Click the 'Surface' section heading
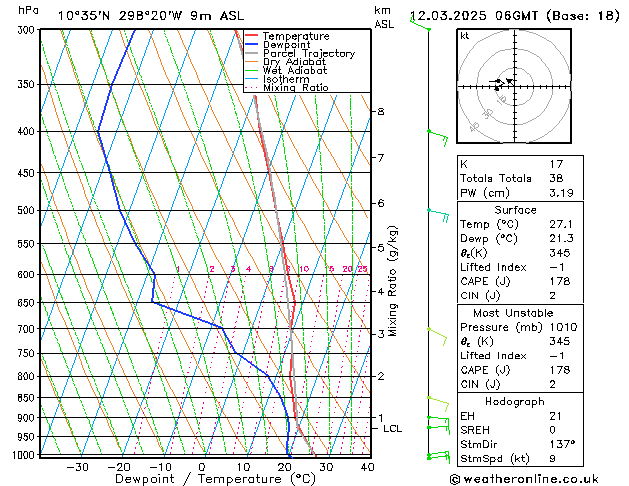 [515, 210]
